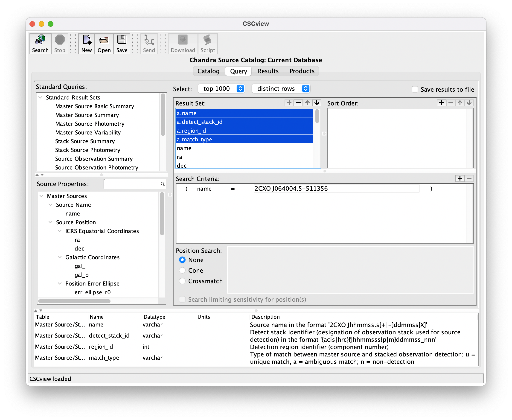Switch to the Products tab
The width and height of the screenshot is (512, 420).
(302, 71)
